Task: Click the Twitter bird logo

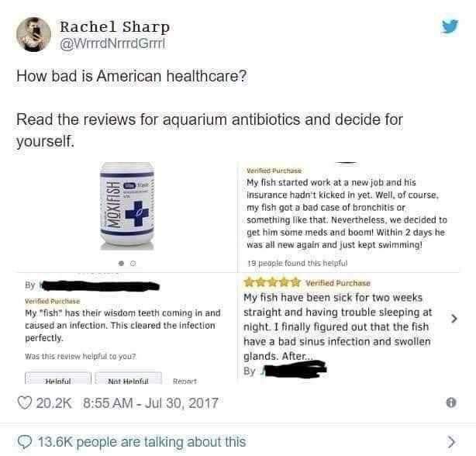Action: (450, 26)
